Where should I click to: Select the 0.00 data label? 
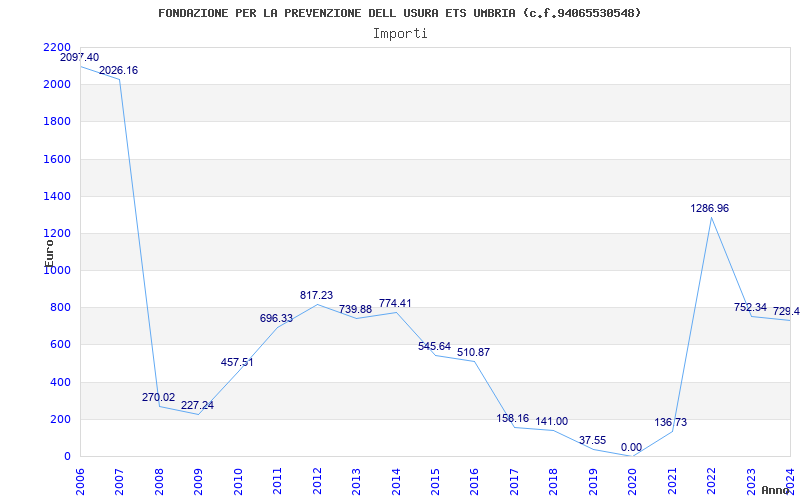631,448
